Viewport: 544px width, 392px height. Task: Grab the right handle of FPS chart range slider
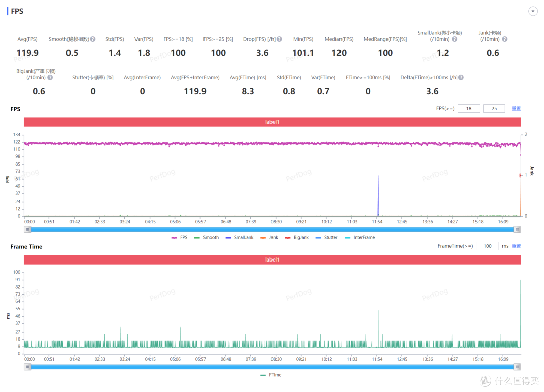pyautogui.click(x=517, y=229)
